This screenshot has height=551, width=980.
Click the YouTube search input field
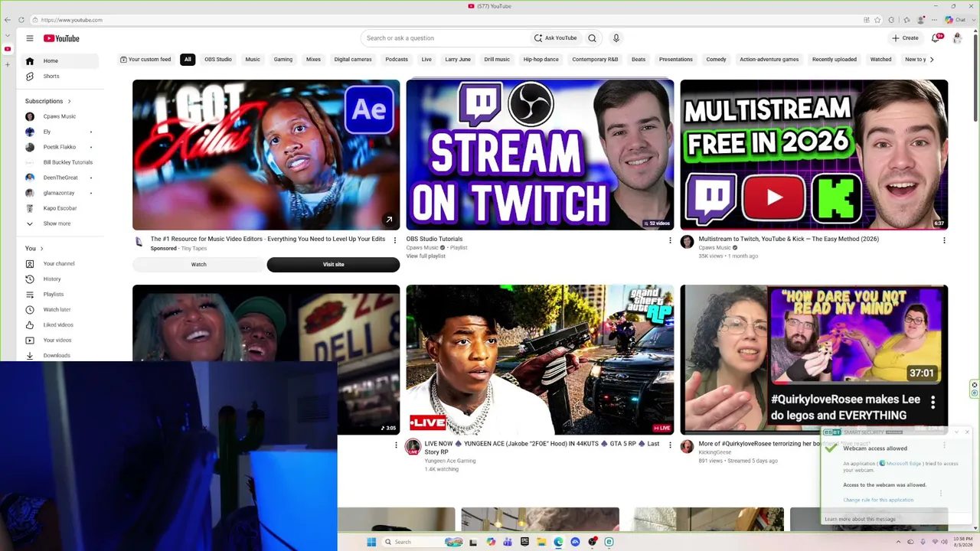click(x=446, y=38)
